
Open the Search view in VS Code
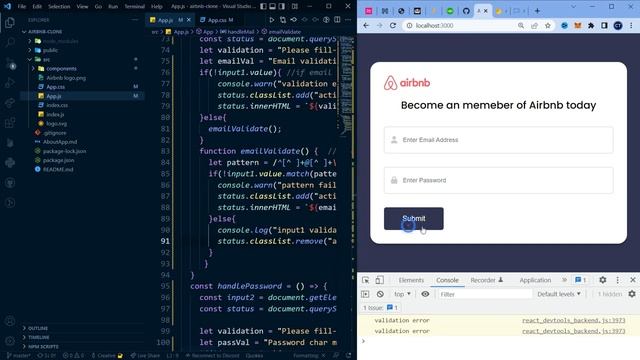tap(10, 42)
